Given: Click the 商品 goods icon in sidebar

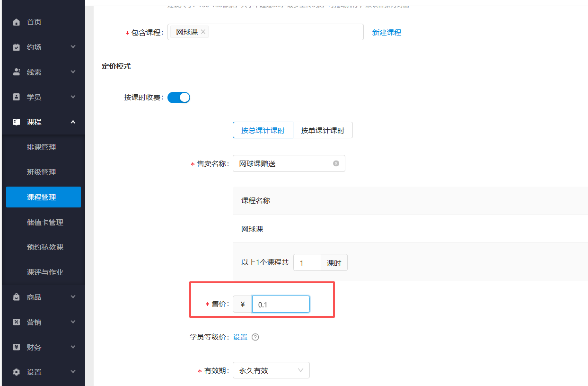Looking at the screenshot, I should coord(17,296).
